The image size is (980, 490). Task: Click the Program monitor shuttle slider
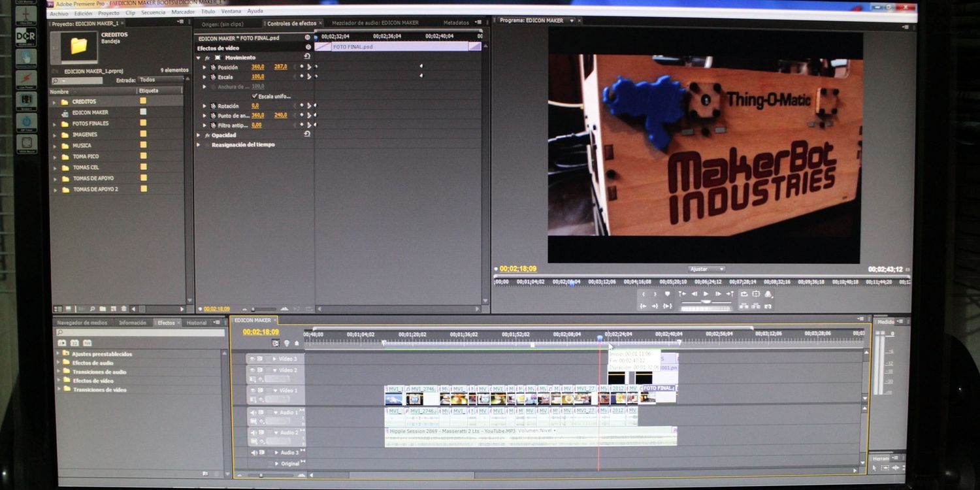pyautogui.click(x=706, y=302)
